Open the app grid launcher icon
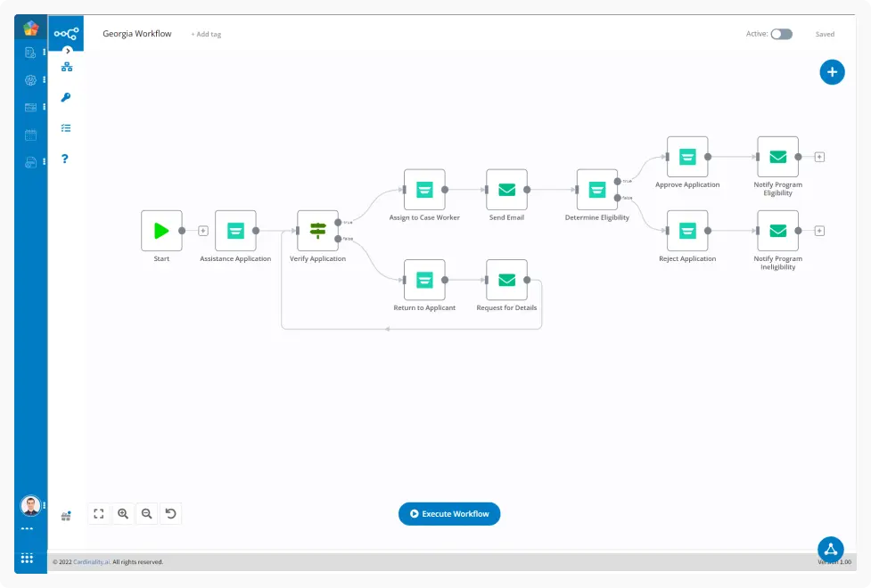This screenshot has height=588, width=871. 28,559
